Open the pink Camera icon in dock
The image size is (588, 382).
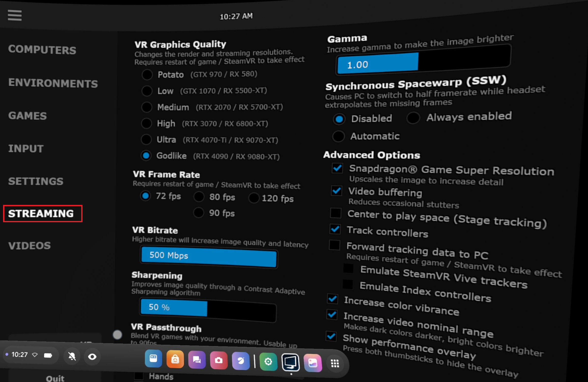coord(219,360)
